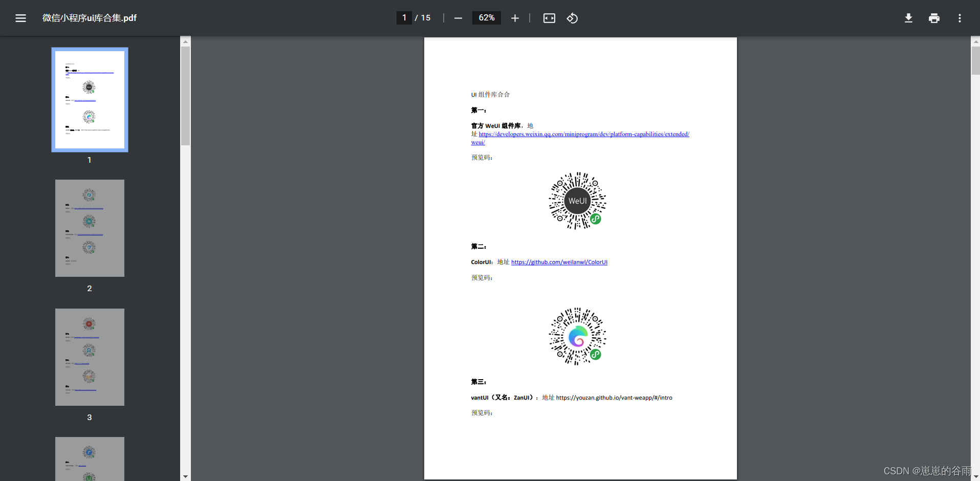The width and height of the screenshot is (980, 481).
Task: Rotate the document counterclockwise
Action: click(572, 18)
